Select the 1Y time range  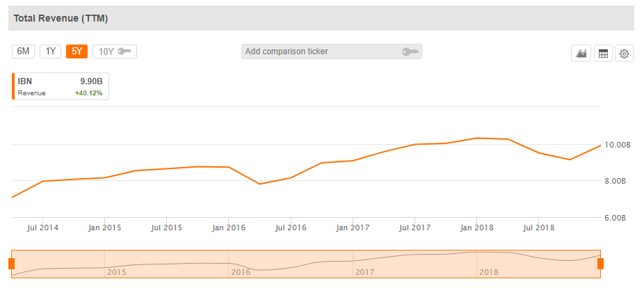[50, 51]
